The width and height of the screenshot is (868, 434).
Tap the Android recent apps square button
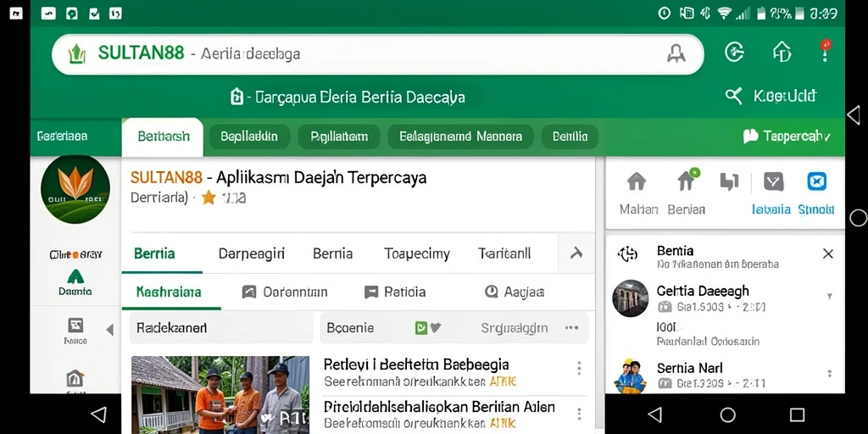(x=797, y=415)
